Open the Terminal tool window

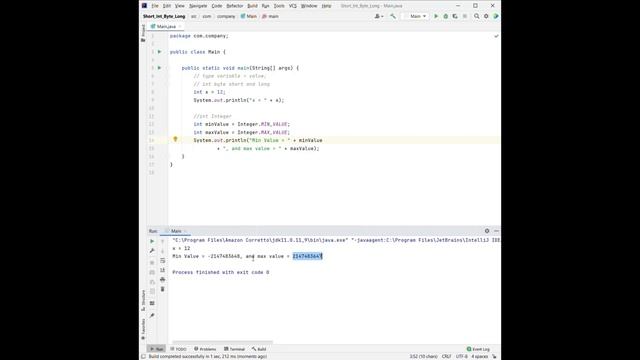234,349
